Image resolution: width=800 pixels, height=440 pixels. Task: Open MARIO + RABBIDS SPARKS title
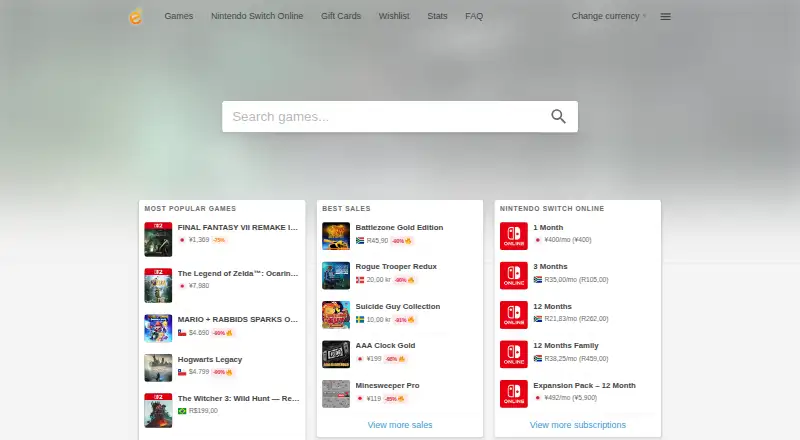pos(238,320)
